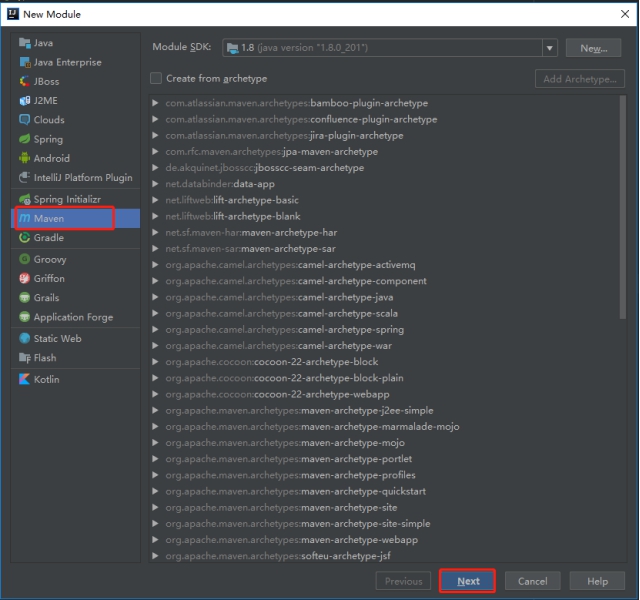
Task: Expand net.databinder data-app node
Action: point(155,184)
